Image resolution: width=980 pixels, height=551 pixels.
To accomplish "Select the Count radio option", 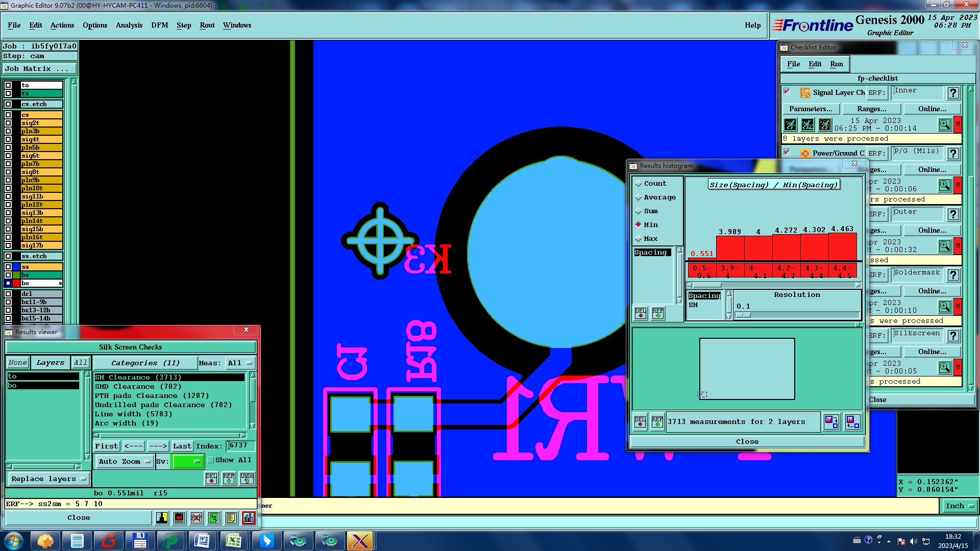I will (639, 184).
